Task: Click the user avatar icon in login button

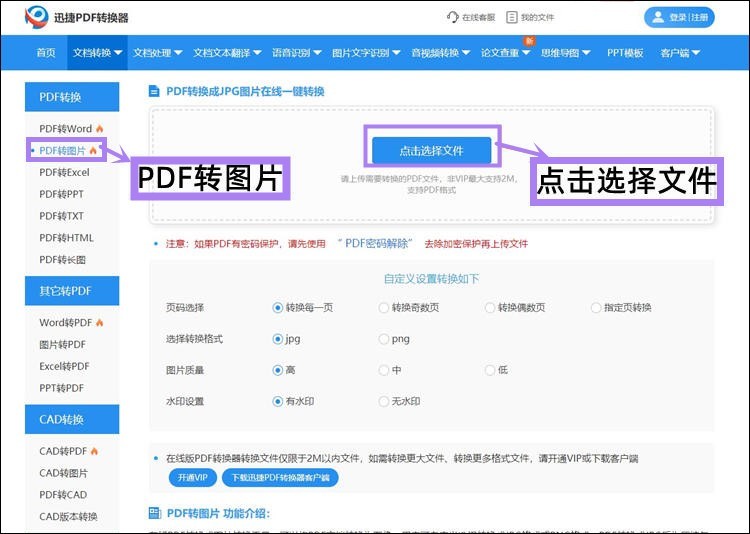Action: coord(658,17)
